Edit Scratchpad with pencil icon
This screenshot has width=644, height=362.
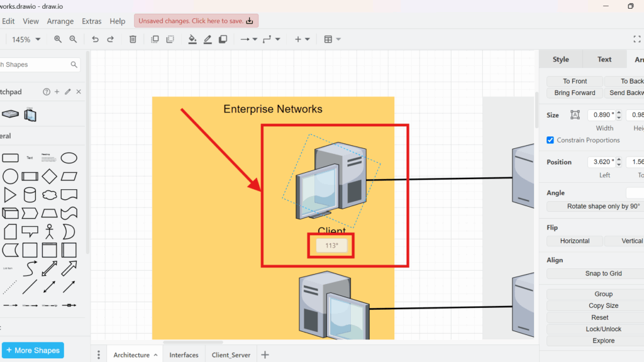coord(68,92)
